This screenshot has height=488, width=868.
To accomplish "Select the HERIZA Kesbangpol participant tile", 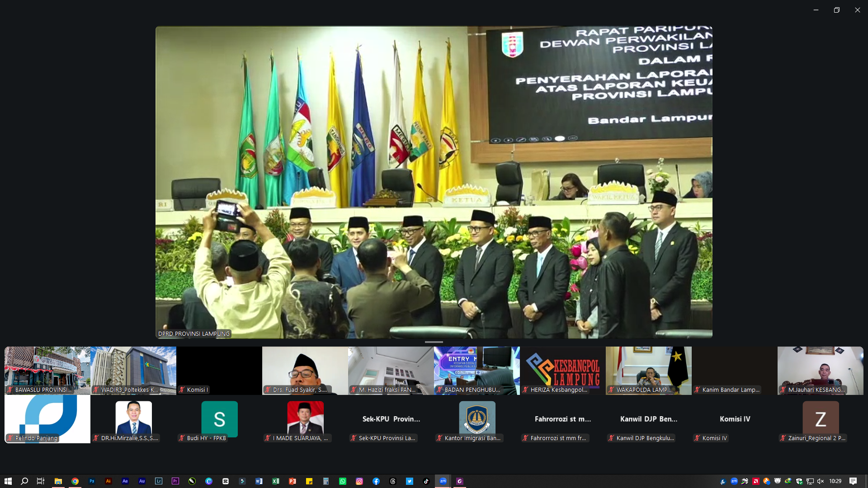I will (x=563, y=371).
